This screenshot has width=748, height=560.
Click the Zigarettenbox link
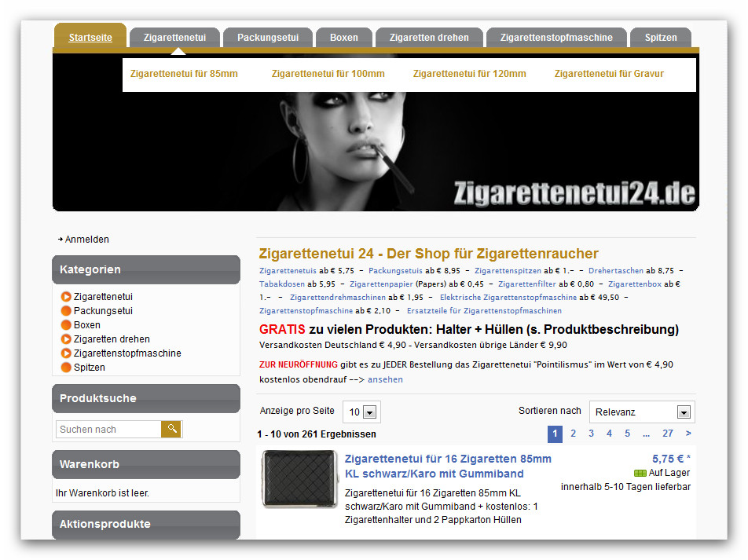635,284
